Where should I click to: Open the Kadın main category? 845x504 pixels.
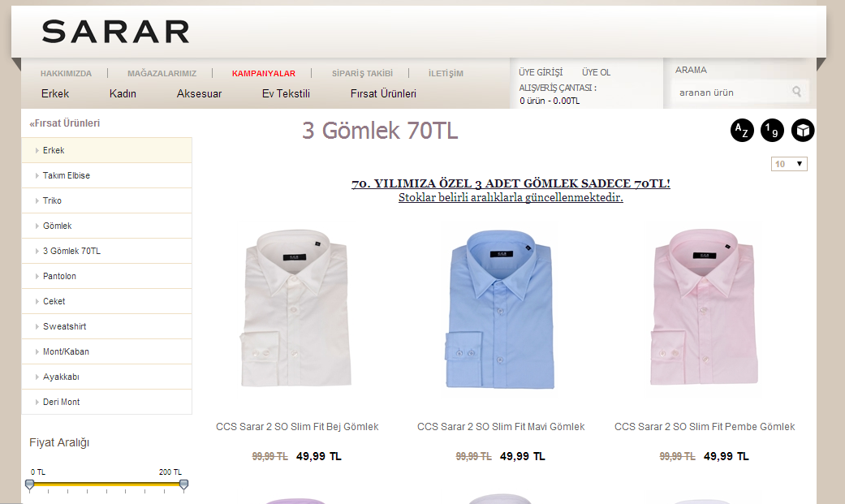[123, 94]
